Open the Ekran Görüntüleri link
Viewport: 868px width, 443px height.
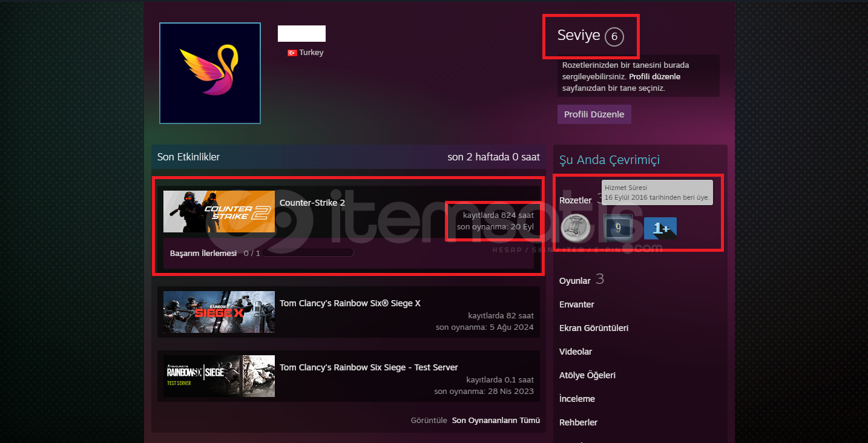(594, 328)
